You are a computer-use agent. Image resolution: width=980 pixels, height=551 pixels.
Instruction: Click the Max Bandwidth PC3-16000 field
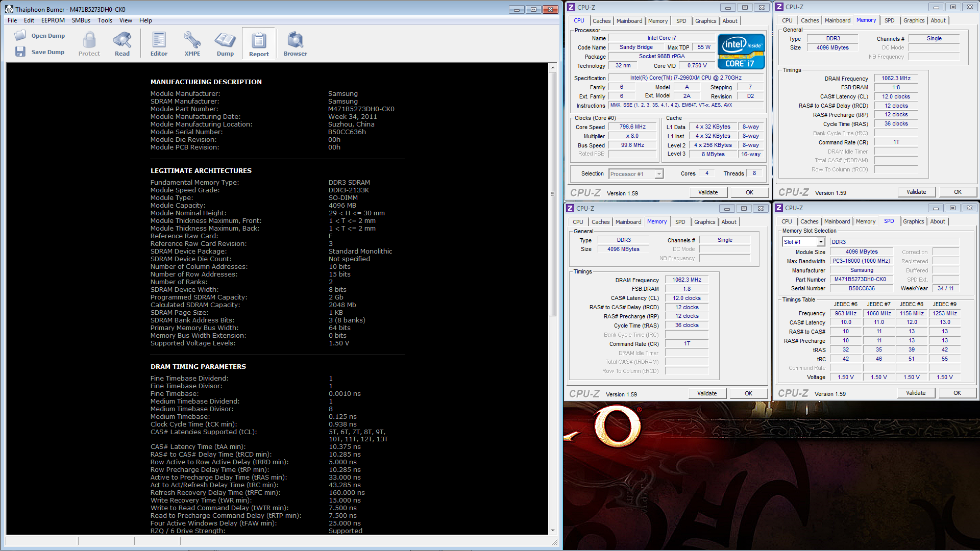[x=861, y=261]
